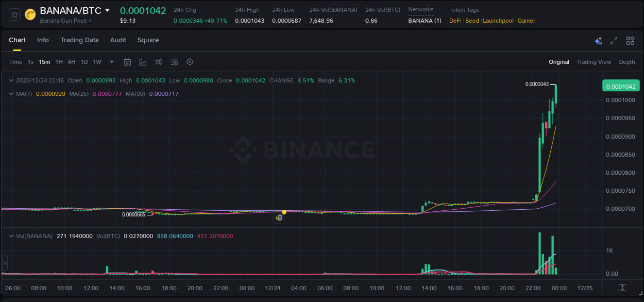Image resolution: width=644 pixels, height=302 pixels.
Task: Open the go-to-date calendar icon
Action: pyautogui.click(x=127, y=62)
